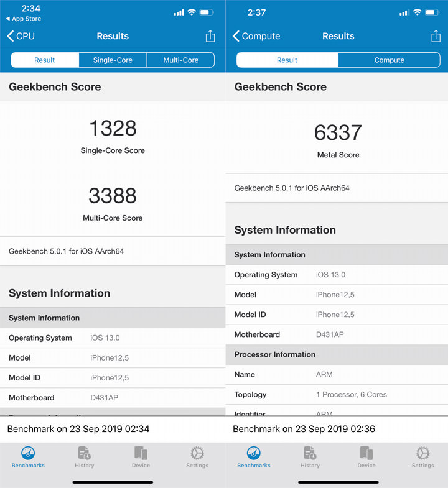Tap the 6337 Metal score

point(338,132)
